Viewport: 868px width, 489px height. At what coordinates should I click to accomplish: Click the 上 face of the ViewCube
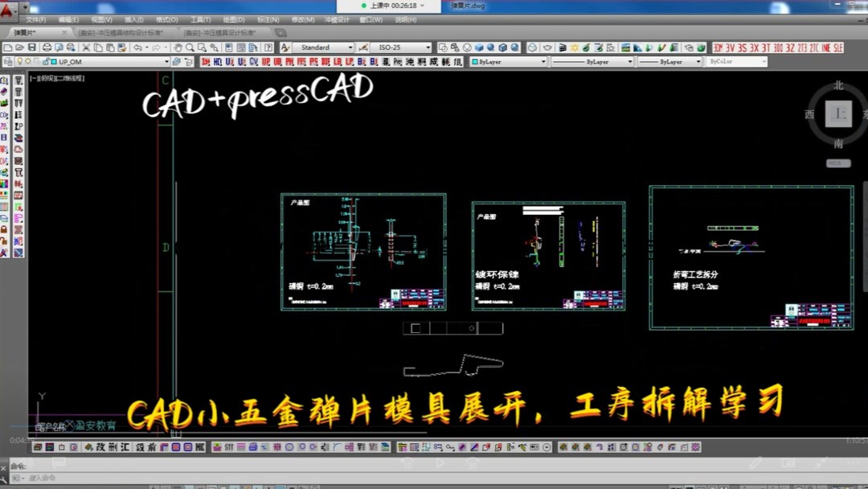tap(837, 113)
